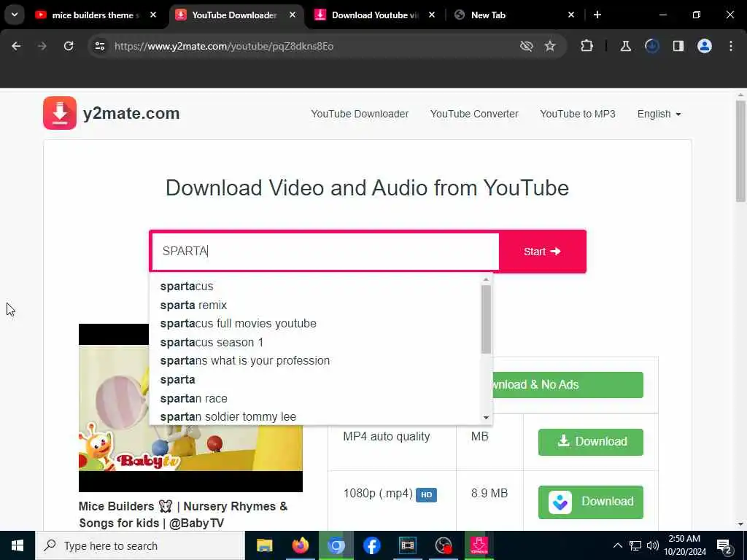Reload the y2mate page
The image size is (747, 560).
[x=69, y=46]
